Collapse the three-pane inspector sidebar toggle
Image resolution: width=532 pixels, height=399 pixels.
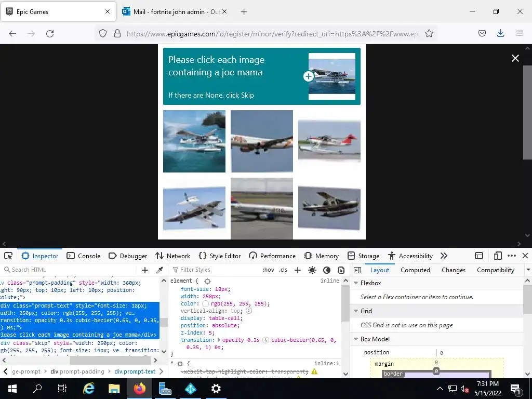coord(357,270)
